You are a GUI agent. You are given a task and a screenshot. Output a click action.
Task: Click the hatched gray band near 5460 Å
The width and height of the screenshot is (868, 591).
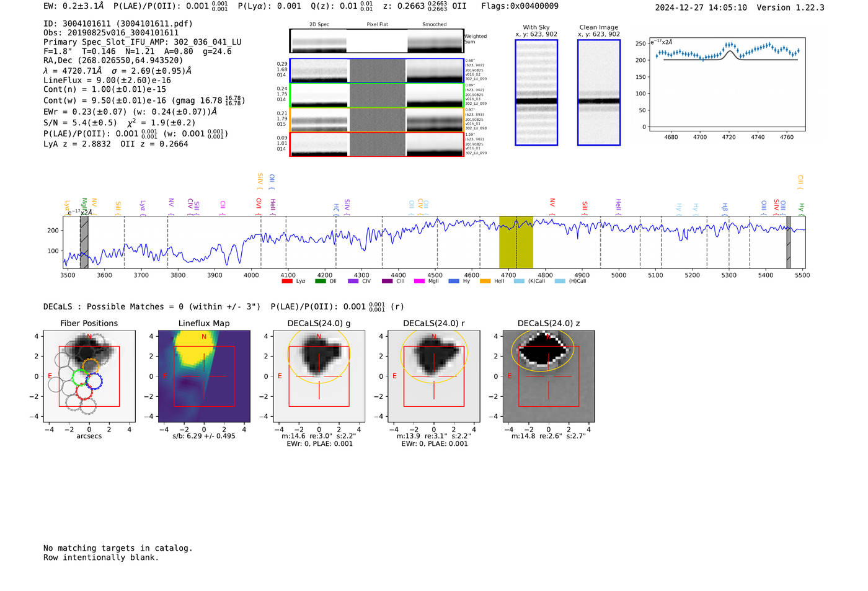point(789,242)
